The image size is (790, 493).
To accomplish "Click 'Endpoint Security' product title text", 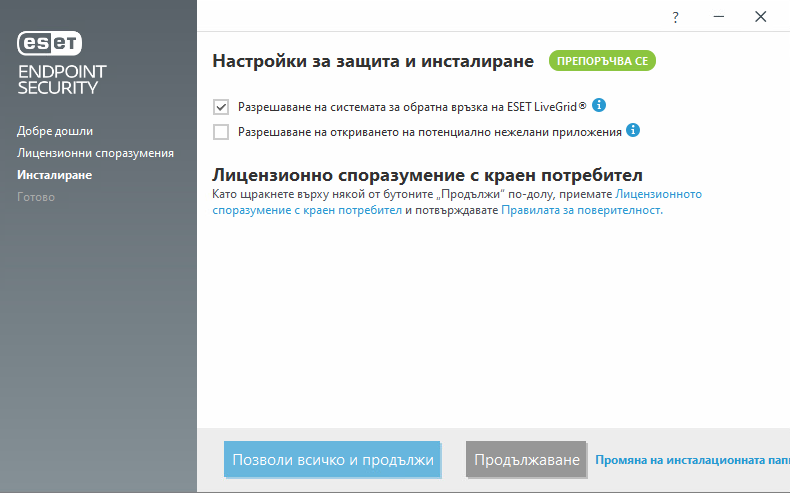I will (x=62, y=80).
